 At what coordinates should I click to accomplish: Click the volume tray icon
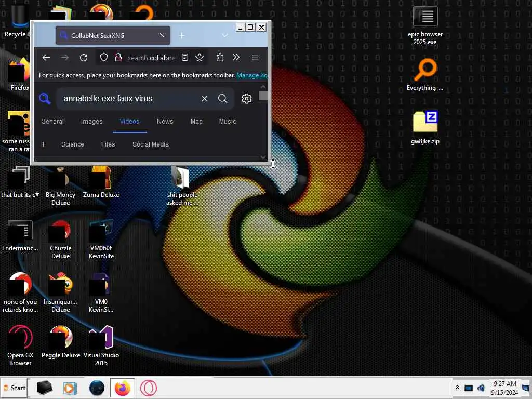pos(481,388)
